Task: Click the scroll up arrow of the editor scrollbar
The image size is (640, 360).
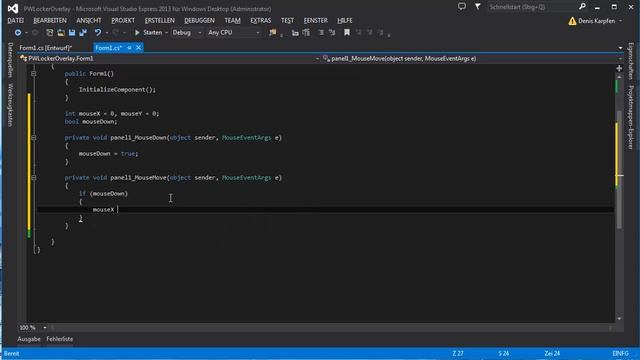Action: click(x=619, y=77)
